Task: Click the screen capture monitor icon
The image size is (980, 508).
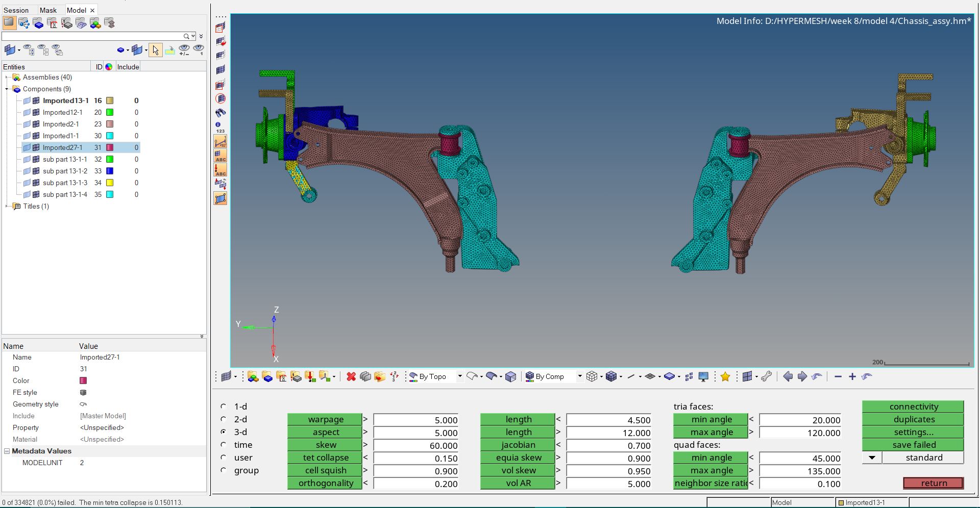Action: tap(703, 376)
